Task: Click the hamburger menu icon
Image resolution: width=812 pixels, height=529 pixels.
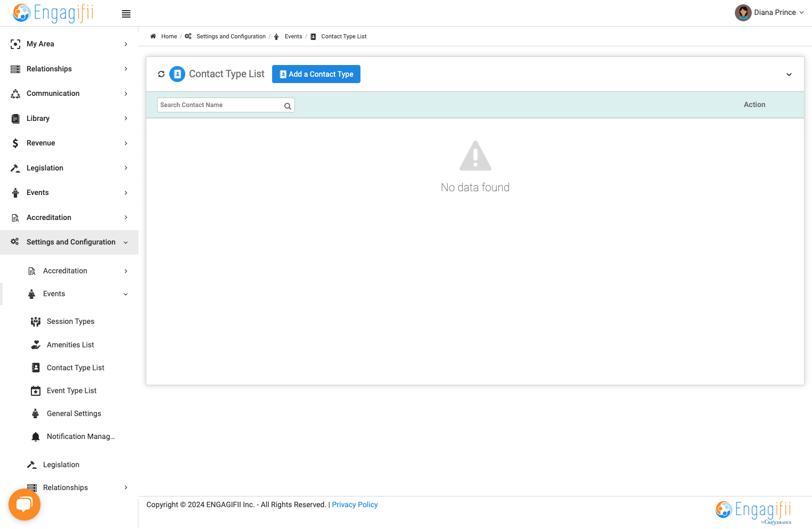Action: 126,14
